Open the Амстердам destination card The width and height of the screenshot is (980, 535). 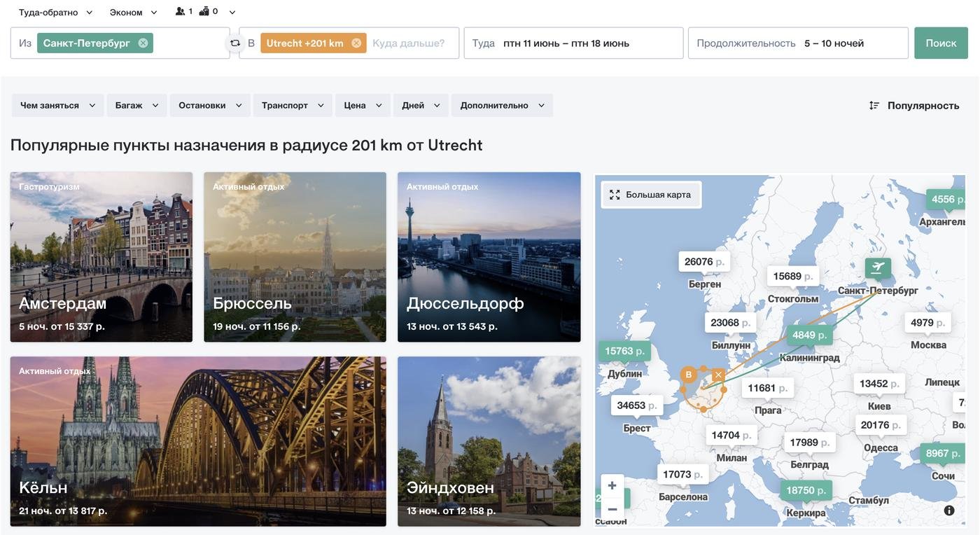point(101,257)
